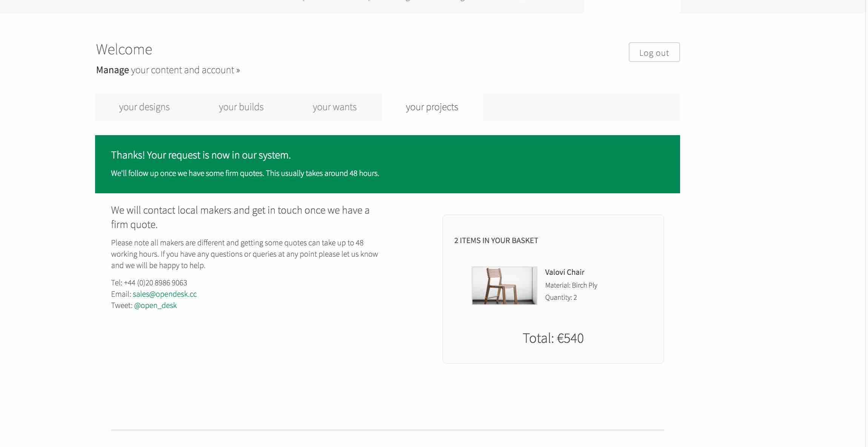Click the Valoví Chair thumbnail image

pos(504,285)
